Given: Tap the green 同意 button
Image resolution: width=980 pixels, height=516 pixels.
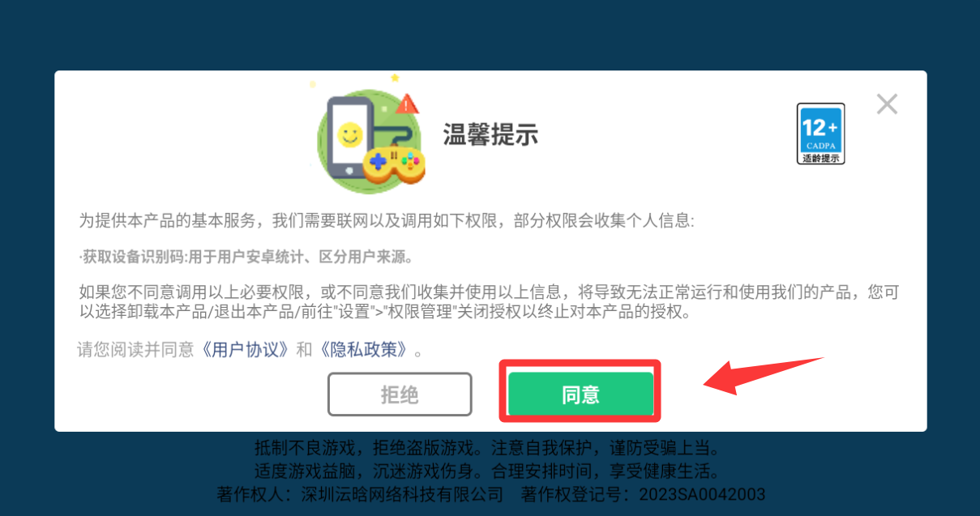Looking at the screenshot, I should point(580,394).
